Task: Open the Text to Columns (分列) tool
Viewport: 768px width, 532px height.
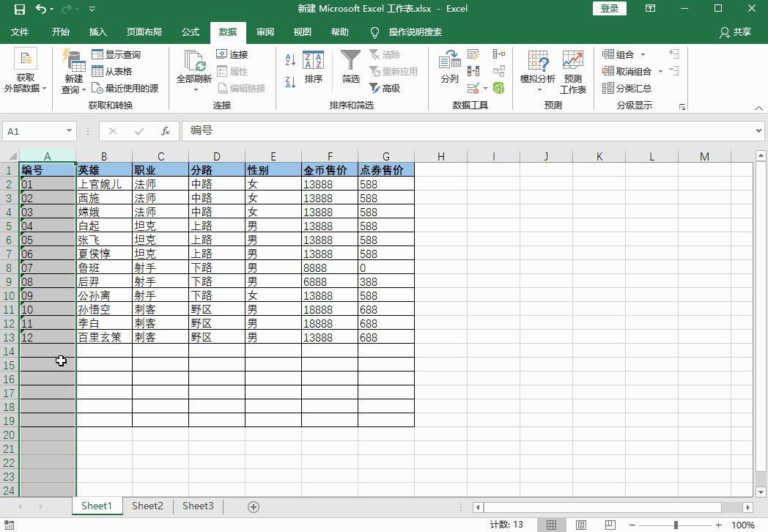Action: 449,67
